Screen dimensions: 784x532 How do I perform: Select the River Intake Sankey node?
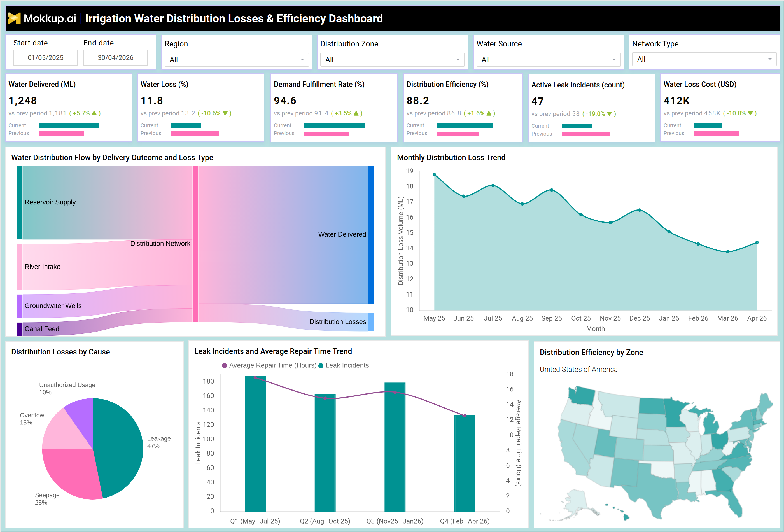20,267
